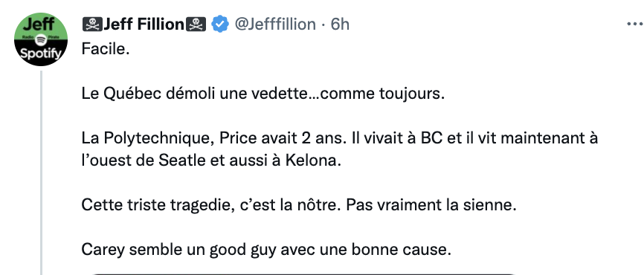Click the skull flag emoji after Fillion
This screenshot has height=275, width=644.
point(196,25)
